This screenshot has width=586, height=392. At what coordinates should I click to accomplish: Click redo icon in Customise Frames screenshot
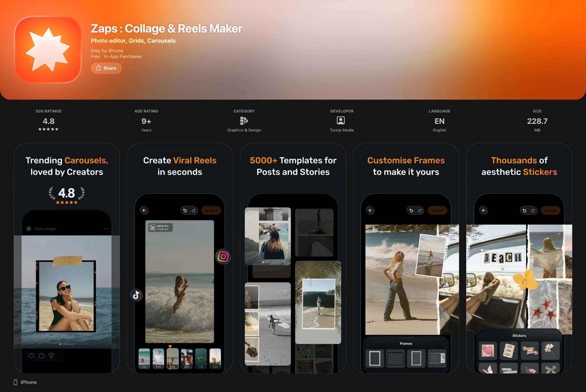[x=420, y=210]
